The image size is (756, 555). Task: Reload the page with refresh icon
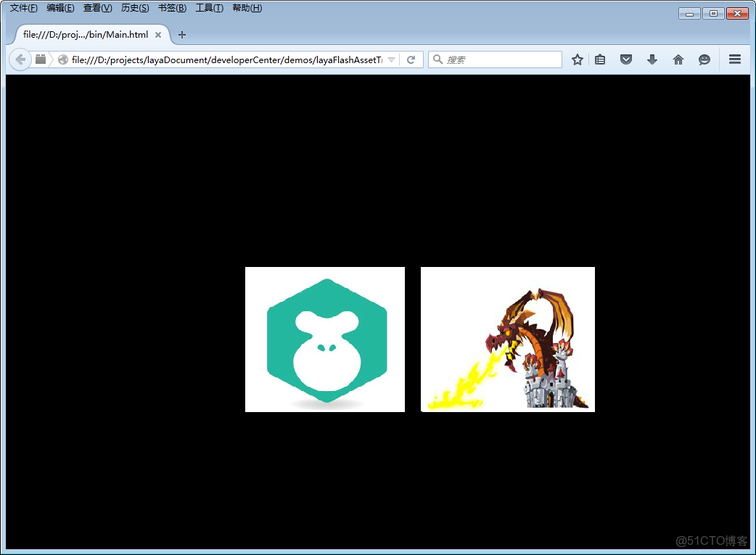411,59
